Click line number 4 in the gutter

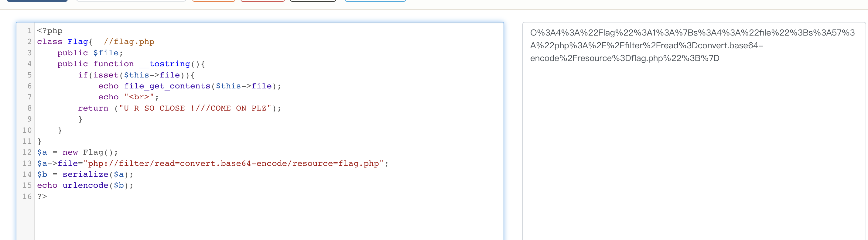coord(30,64)
